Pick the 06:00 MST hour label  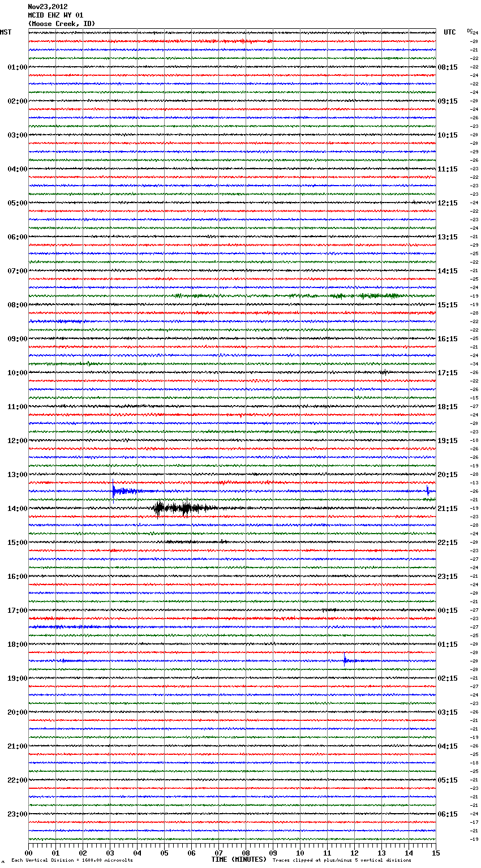(x=18, y=237)
